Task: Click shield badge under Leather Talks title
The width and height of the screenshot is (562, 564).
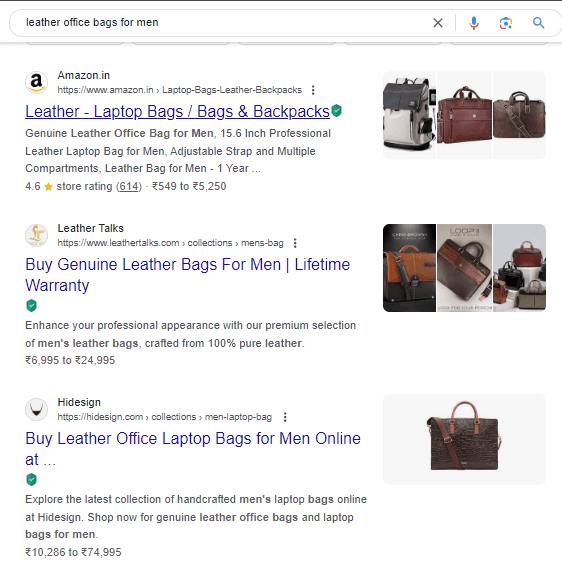Action: tap(32, 306)
